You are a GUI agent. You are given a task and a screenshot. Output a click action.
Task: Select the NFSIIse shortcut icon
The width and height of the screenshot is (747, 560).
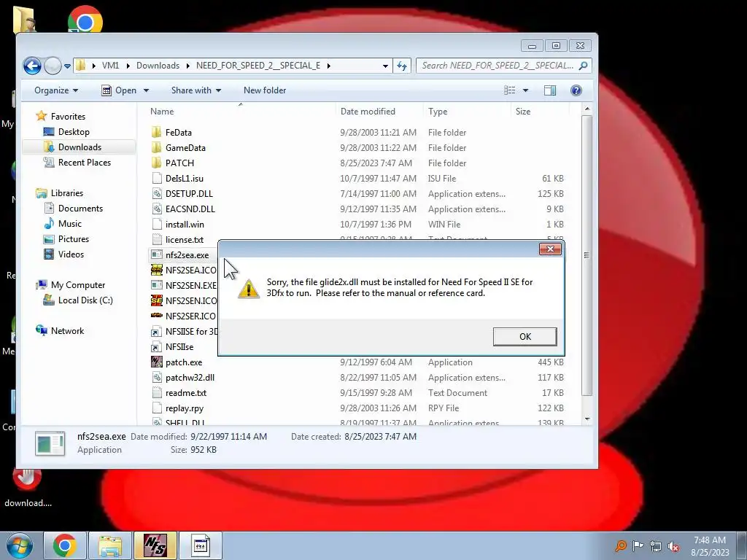pos(156,347)
